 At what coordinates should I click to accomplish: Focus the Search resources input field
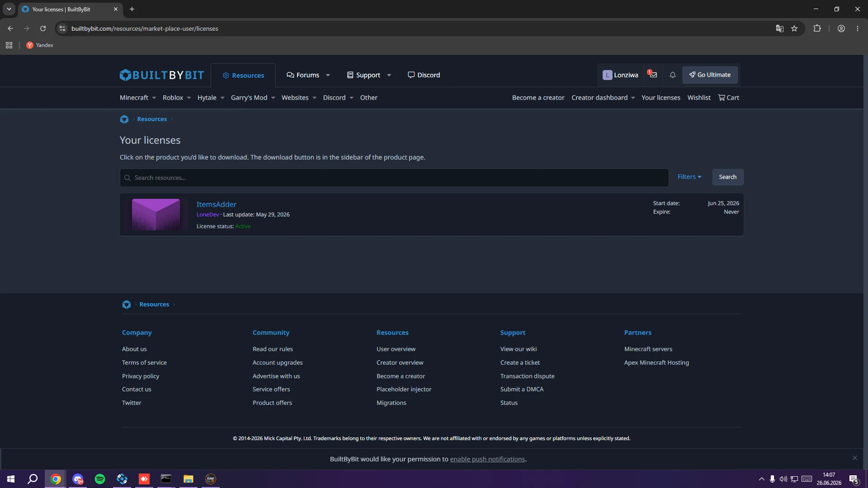(x=394, y=178)
